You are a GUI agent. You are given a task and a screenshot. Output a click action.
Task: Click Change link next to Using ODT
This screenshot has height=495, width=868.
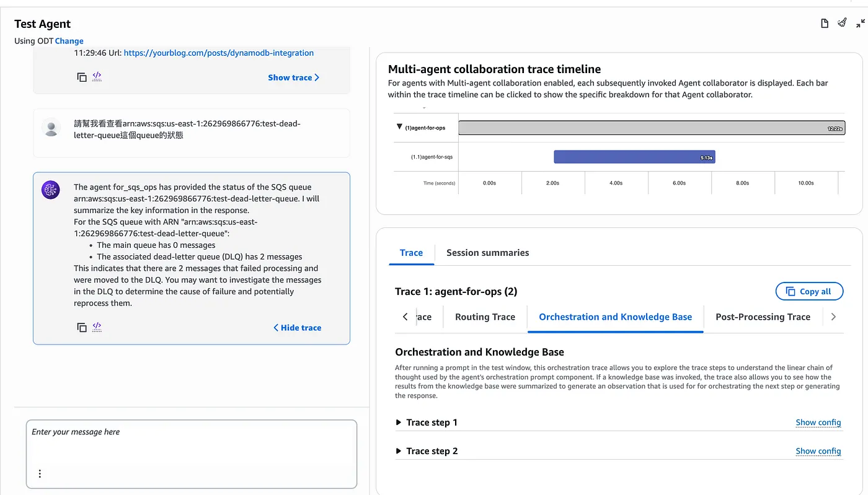pos(69,41)
